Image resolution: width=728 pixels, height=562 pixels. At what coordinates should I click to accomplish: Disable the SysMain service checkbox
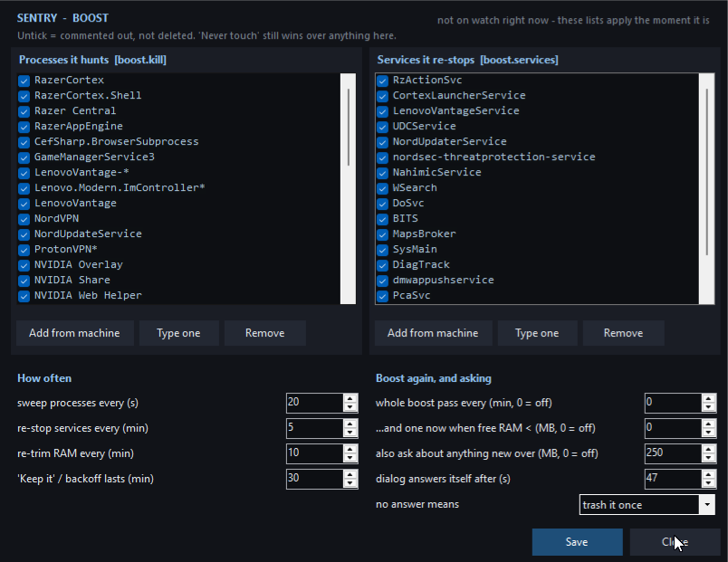[382, 250]
